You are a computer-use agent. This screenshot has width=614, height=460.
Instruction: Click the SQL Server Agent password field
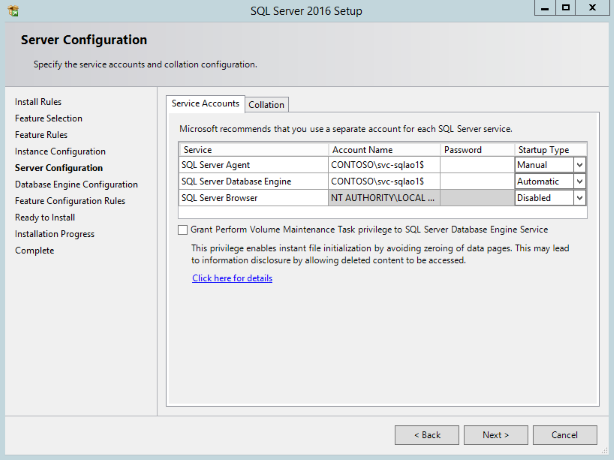point(477,165)
